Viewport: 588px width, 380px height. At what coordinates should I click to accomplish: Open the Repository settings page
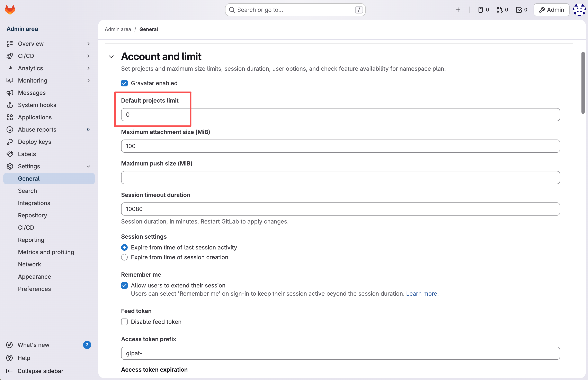pyautogui.click(x=32, y=215)
